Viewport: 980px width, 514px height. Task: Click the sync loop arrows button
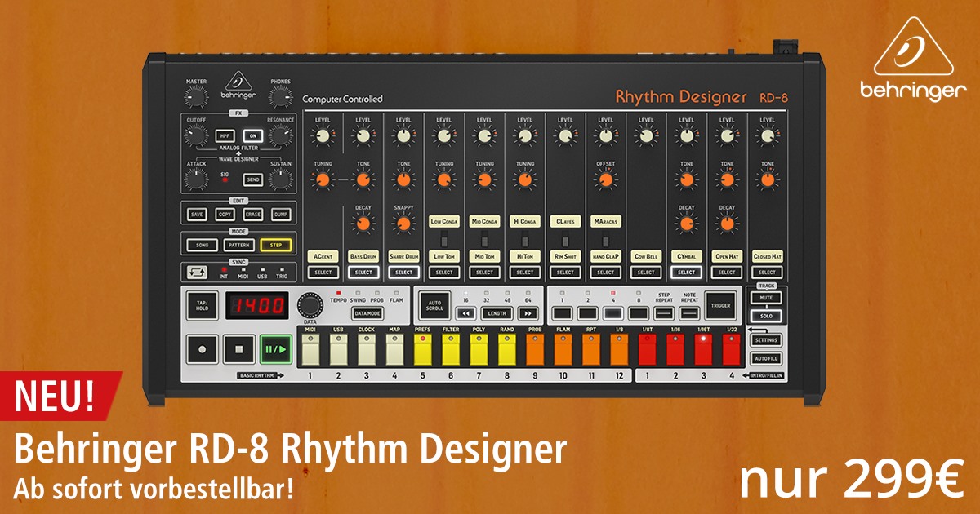197,273
